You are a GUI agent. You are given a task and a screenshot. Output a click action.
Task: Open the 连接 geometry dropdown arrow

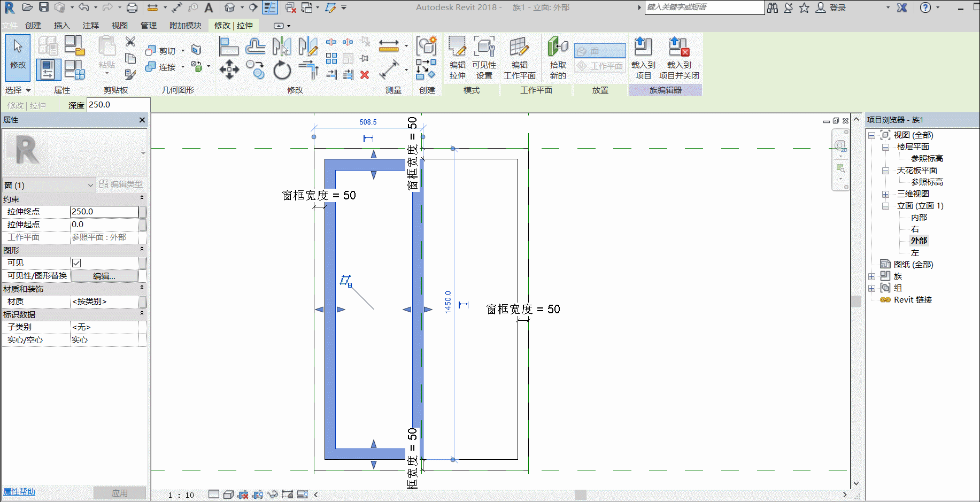click(183, 67)
